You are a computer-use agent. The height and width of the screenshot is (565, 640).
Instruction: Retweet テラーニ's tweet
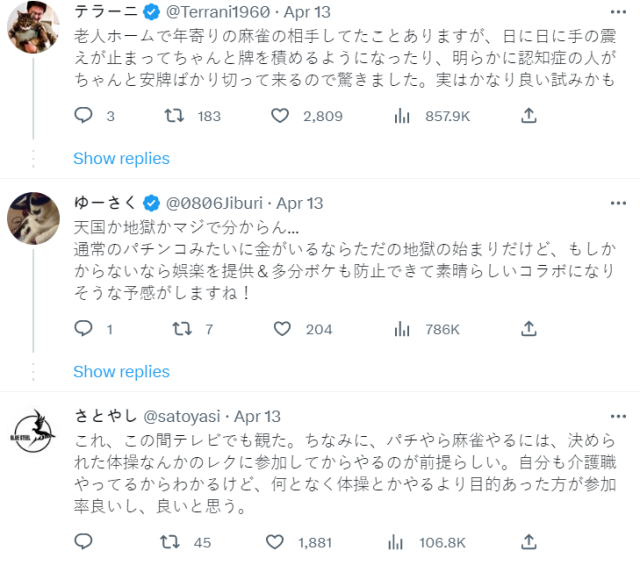pos(173,116)
